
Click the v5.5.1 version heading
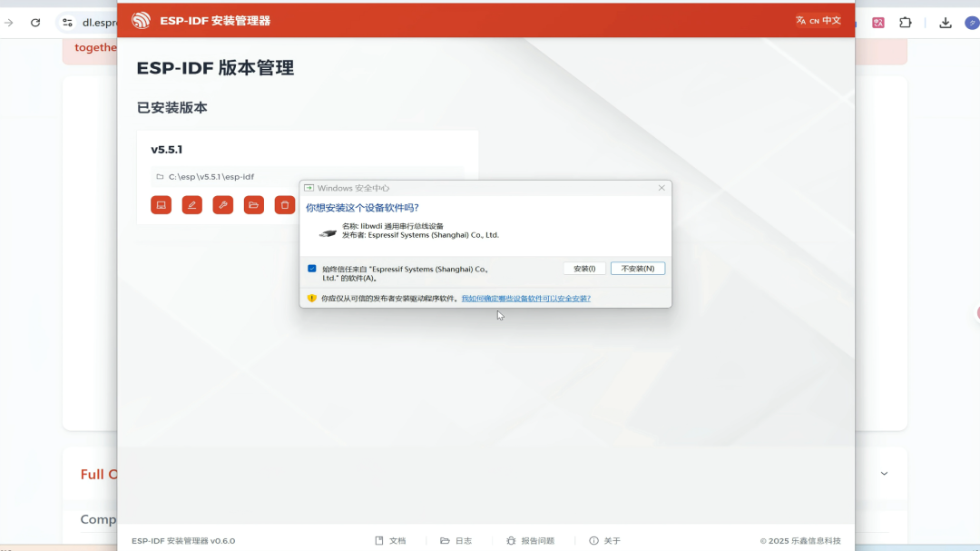click(167, 150)
